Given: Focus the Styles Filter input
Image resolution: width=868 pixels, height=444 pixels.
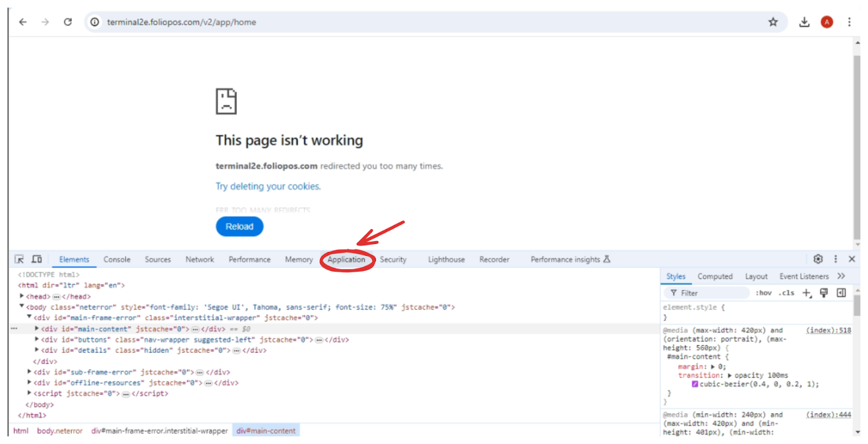Looking at the screenshot, I should pyautogui.click(x=706, y=293).
